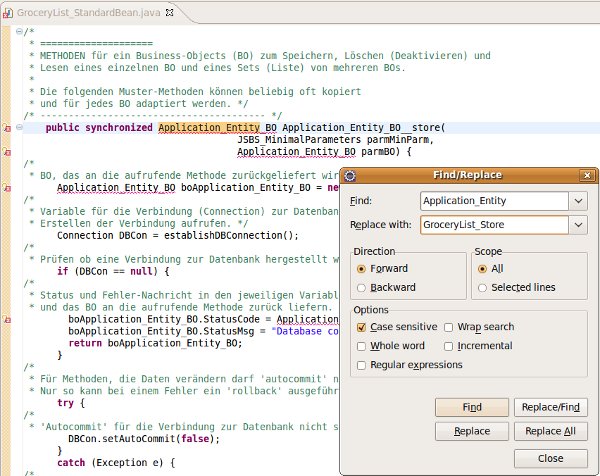
Task: Click the Find/Replace dialog window icon
Action: click(x=348, y=174)
